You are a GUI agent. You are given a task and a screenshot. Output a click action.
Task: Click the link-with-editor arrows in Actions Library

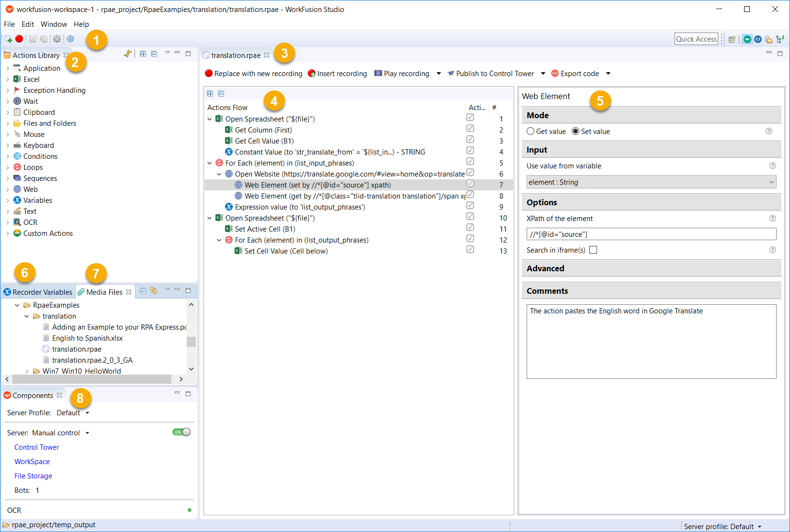click(127, 54)
